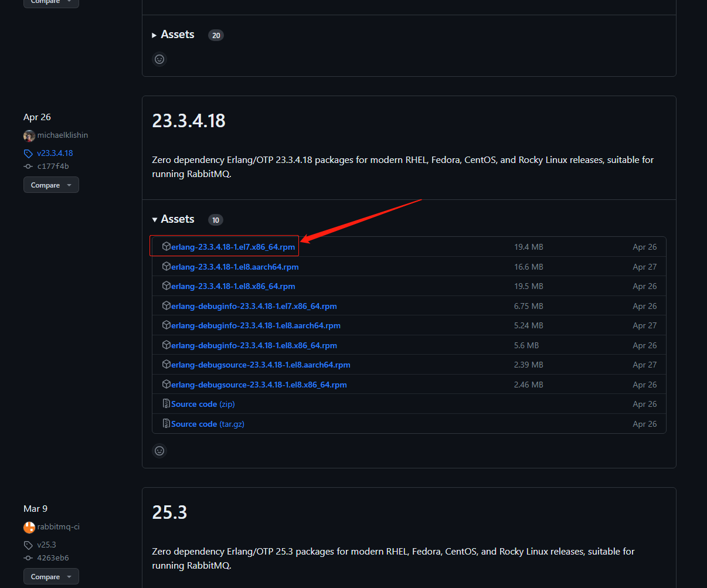The width and height of the screenshot is (707, 588).
Task: Download erlang-debugsource-23.3.4.18-1.el8.aarch64.rpm
Action: click(261, 365)
